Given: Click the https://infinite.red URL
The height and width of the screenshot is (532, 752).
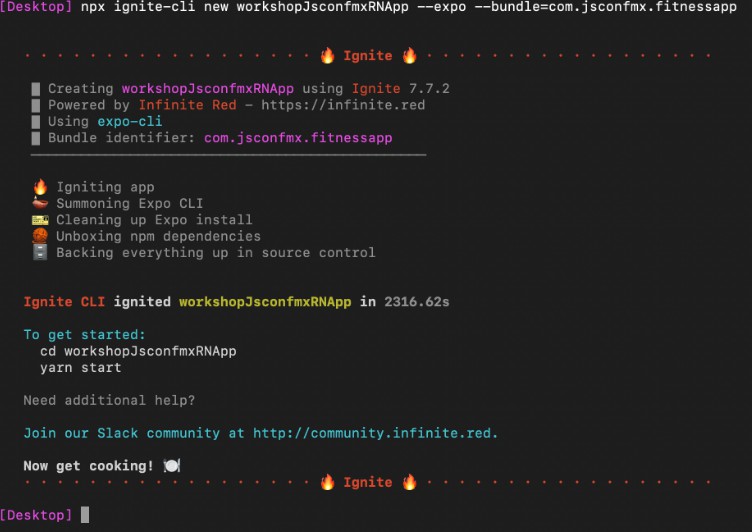Looking at the screenshot, I should pyautogui.click(x=343, y=105).
